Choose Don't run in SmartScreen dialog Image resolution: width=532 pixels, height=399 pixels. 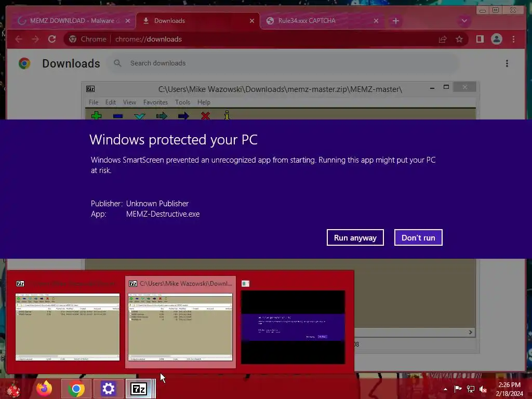(418, 237)
